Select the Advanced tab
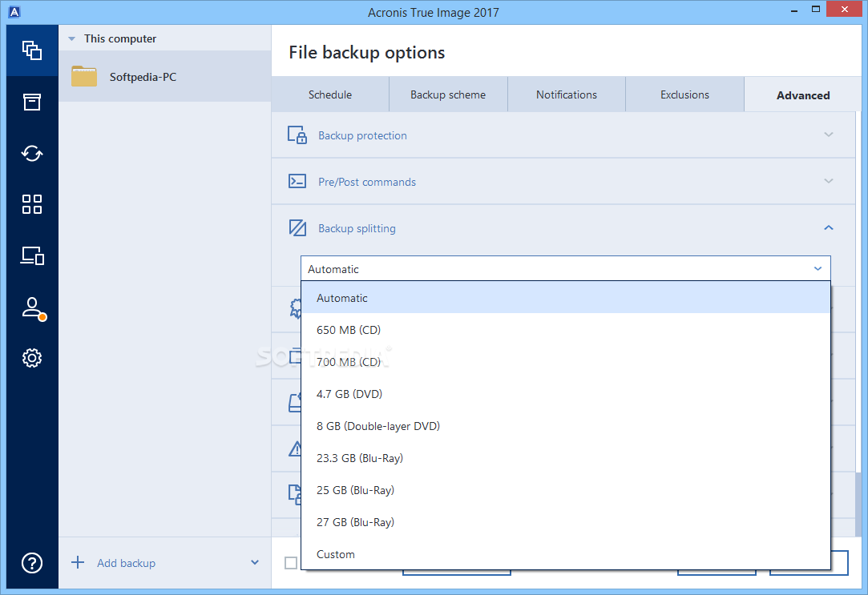Viewport: 868px width, 595px height. 802,94
